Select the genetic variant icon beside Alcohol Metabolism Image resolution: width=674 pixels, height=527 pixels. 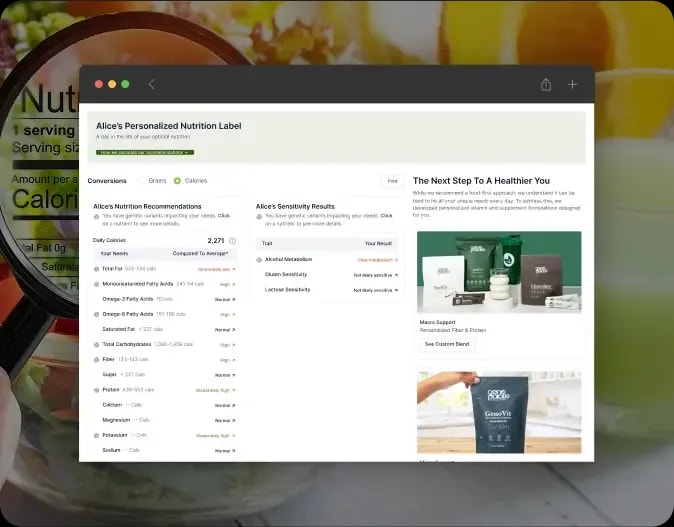[x=259, y=260]
